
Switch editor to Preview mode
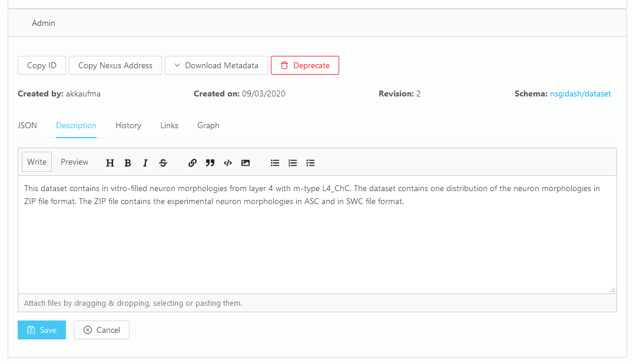(x=74, y=162)
